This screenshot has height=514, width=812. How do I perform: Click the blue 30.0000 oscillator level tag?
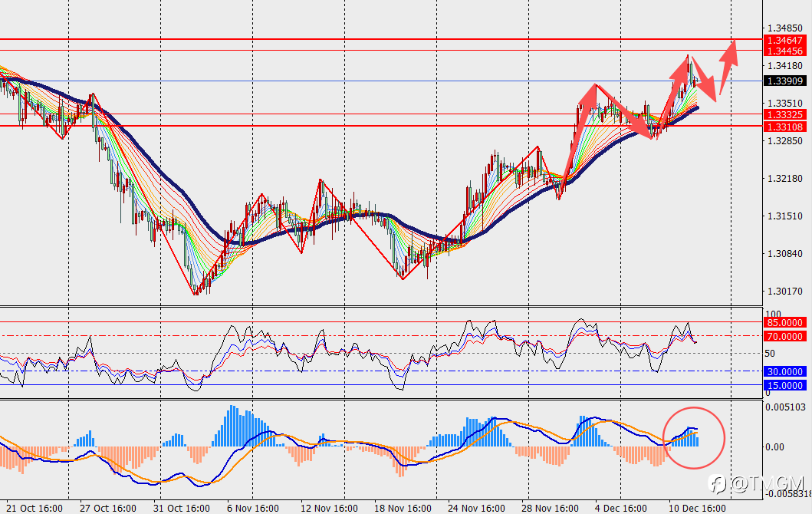click(x=785, y=371)
